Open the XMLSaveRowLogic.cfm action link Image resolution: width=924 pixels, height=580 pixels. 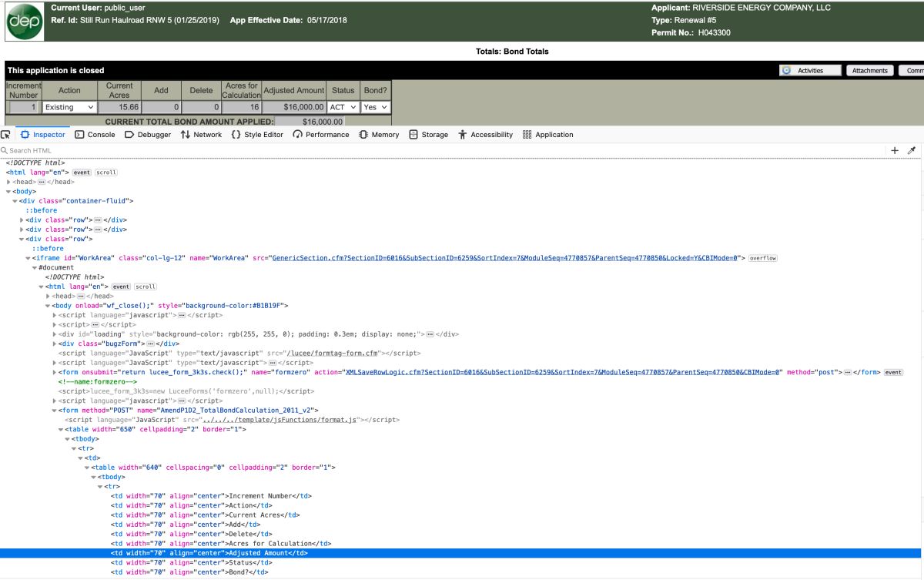tap(564, 372)
